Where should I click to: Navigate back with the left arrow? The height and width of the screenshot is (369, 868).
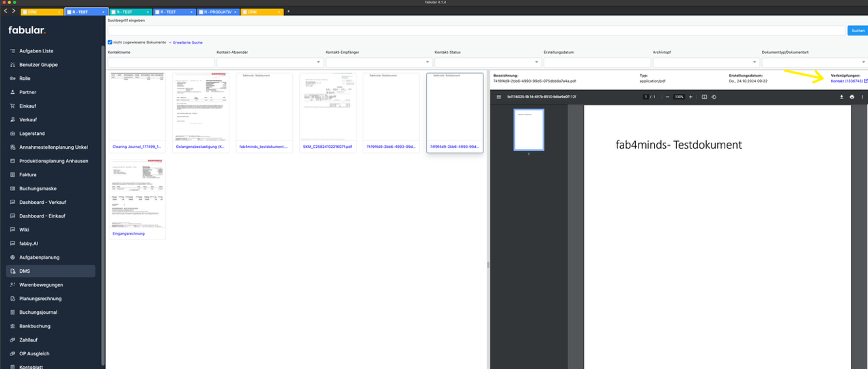pyautogui.click(x=5, y=11)
